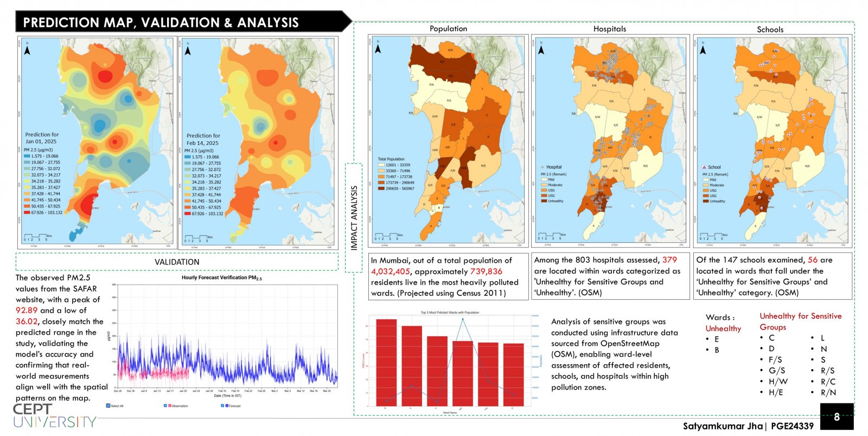Click ward L in Sensitive Groups list

[822, 338]
